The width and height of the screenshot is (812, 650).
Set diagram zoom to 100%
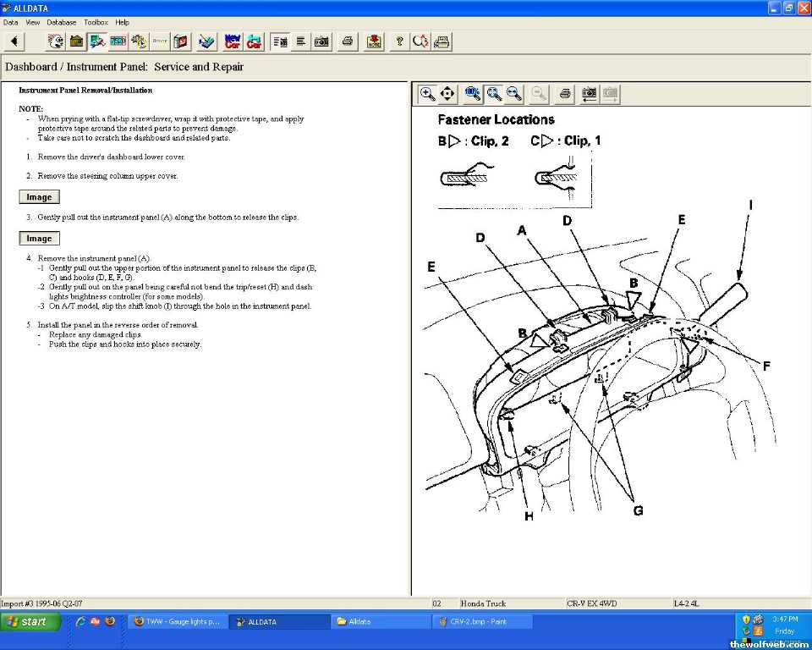coord(473,93)
